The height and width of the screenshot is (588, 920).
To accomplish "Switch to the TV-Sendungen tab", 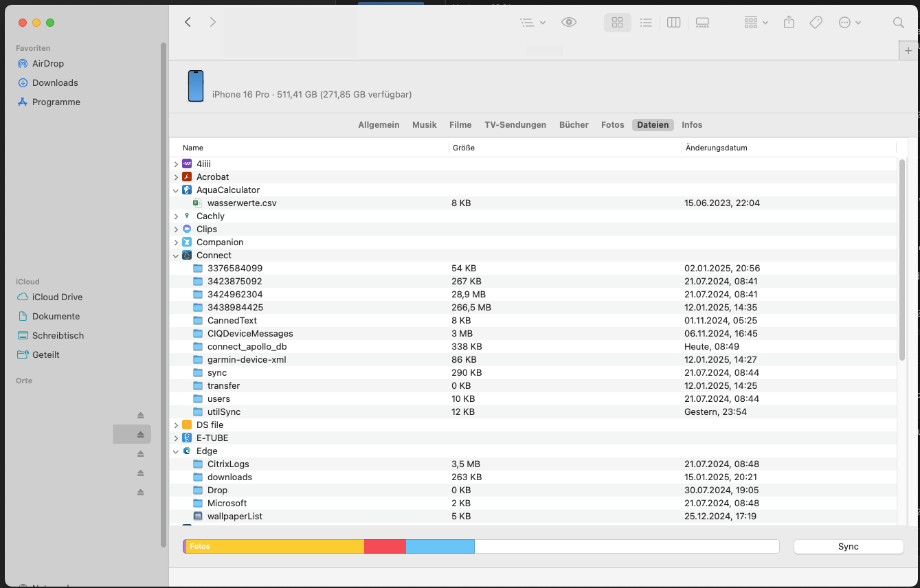I will (x=515, y=124).
